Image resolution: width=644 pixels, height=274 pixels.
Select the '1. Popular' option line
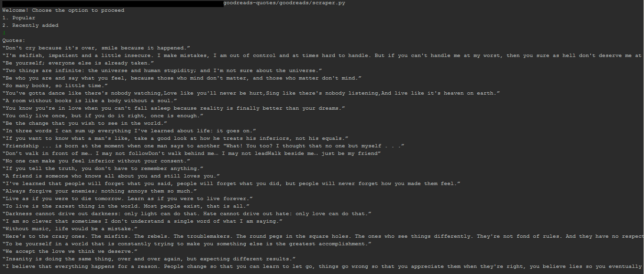[19, 18]
